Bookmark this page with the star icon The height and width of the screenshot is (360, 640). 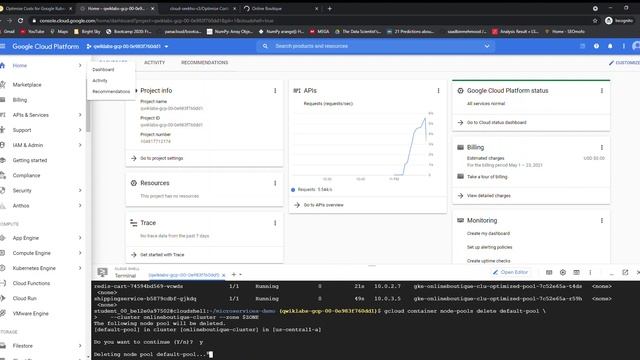click(x=595, y=20)
